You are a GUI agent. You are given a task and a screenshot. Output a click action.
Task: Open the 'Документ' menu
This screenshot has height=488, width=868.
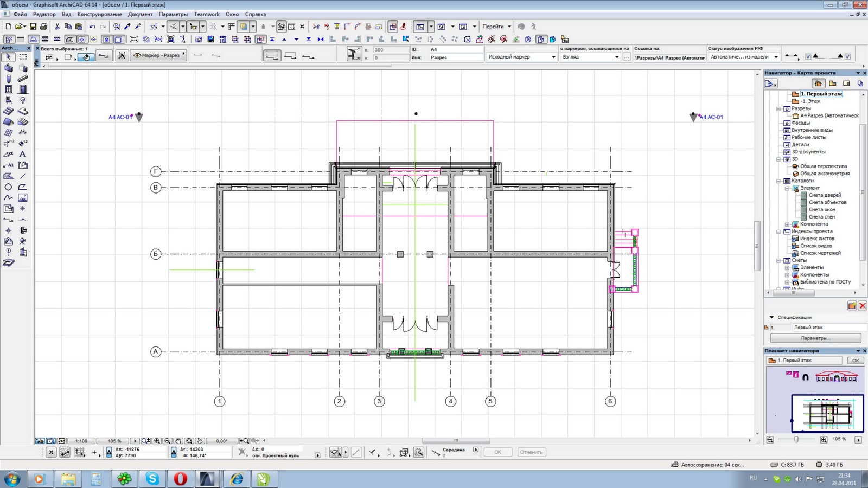[140, 14]
